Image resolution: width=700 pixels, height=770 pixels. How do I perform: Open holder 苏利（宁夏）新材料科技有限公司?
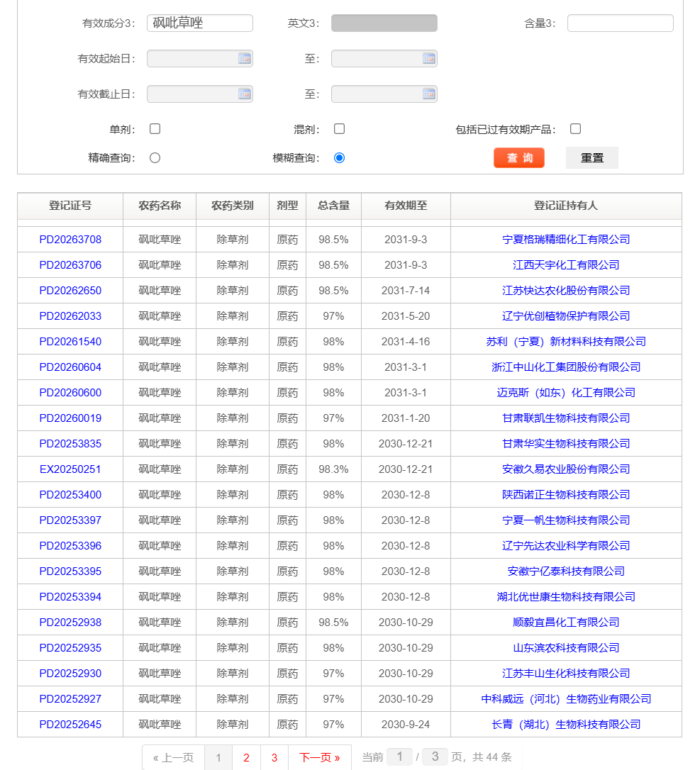566,342
